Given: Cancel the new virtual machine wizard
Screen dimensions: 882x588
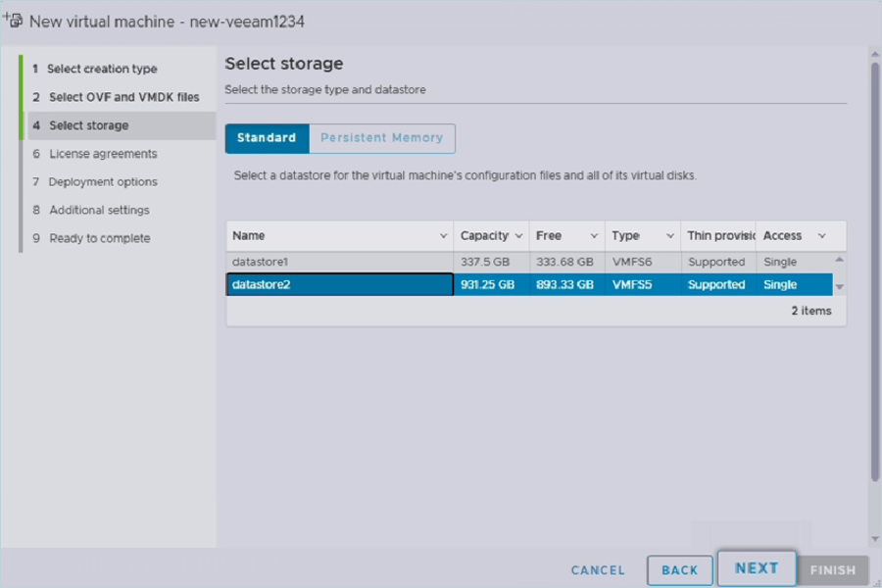Looking at the screenshot, I should [598, 570].
